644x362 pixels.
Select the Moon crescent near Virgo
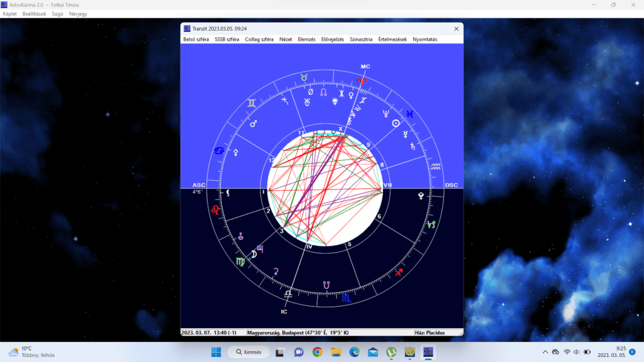coord(254,253)
